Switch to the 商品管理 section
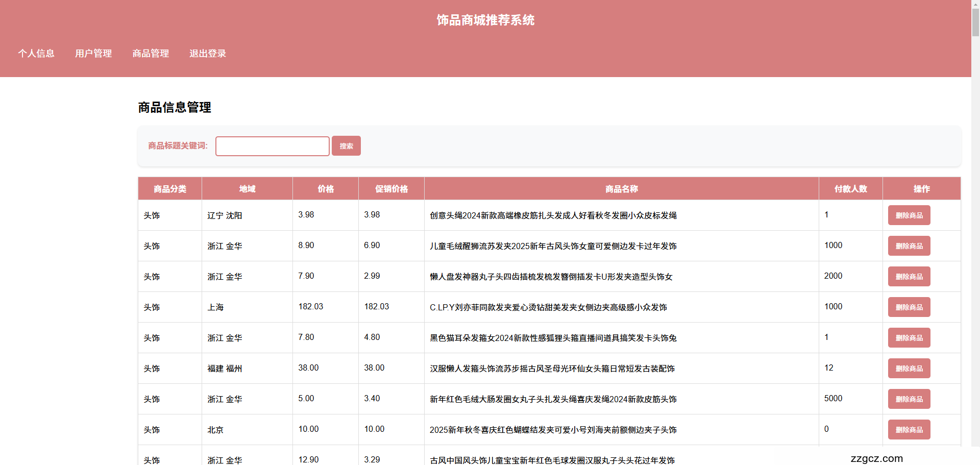 pos(150,54)
